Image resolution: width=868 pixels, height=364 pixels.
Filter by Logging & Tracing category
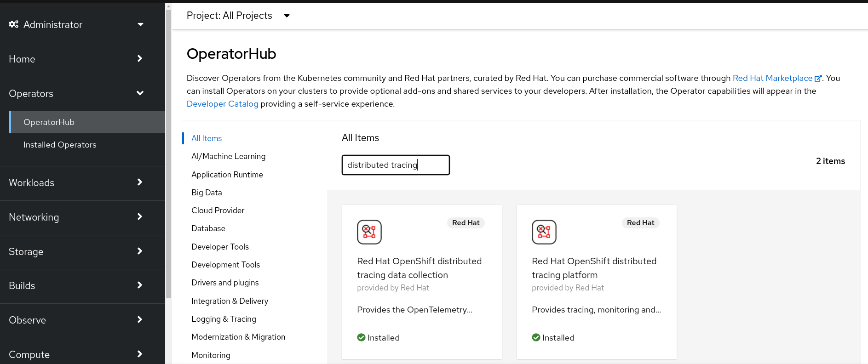click(x=224, y=319)
